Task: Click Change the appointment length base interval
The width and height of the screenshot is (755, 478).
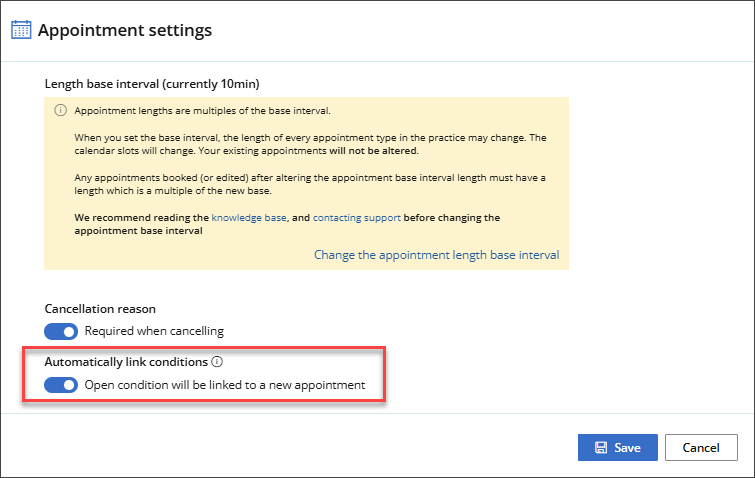Action: [437, 255]
